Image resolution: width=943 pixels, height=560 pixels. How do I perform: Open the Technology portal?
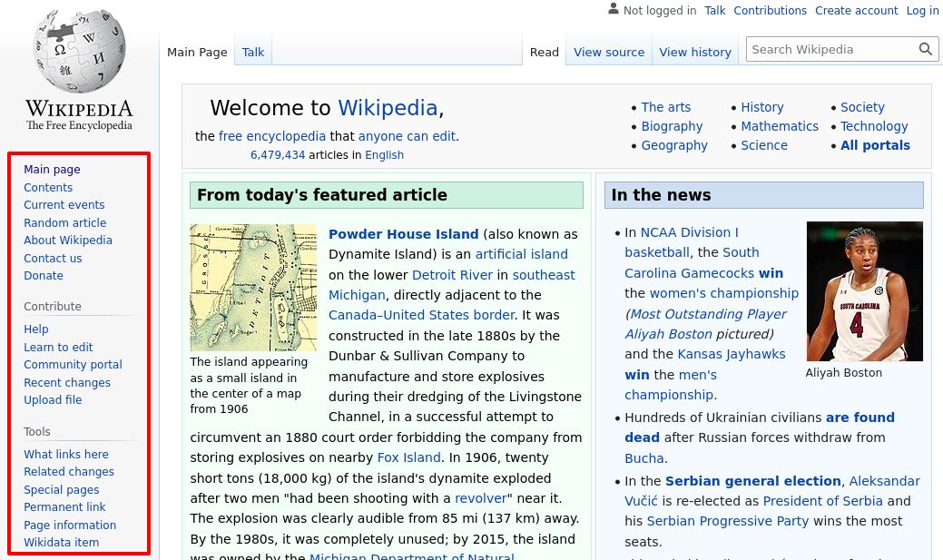(874, 126)
